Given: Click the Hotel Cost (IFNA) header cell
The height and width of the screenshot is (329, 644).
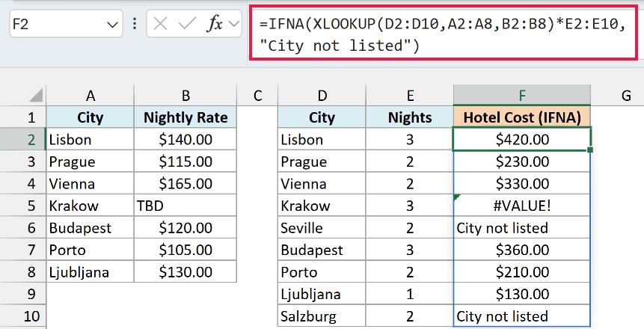Looking at the screenshot, I should click(522, 117).
